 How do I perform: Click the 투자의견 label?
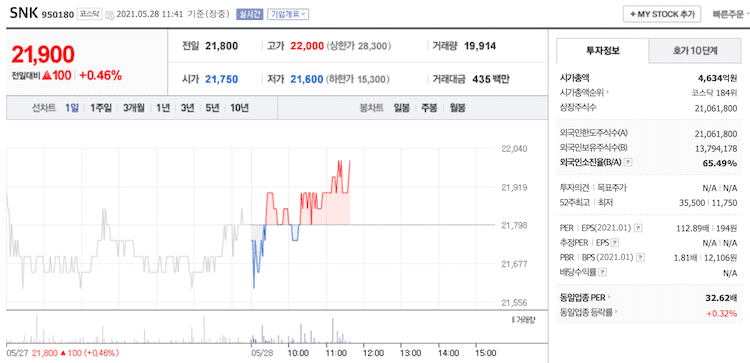click(574, 188)
